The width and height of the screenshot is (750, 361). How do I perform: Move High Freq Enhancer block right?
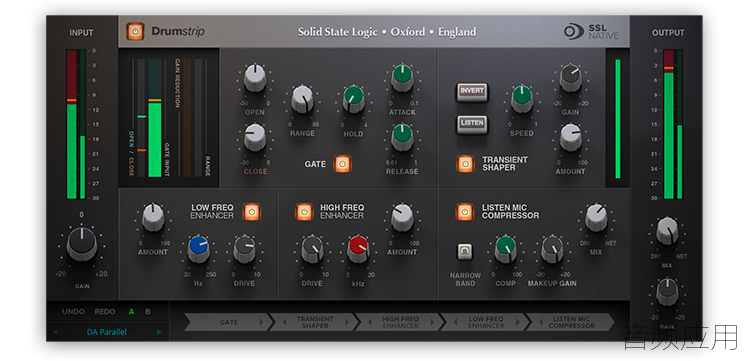[x=433, y=322]
